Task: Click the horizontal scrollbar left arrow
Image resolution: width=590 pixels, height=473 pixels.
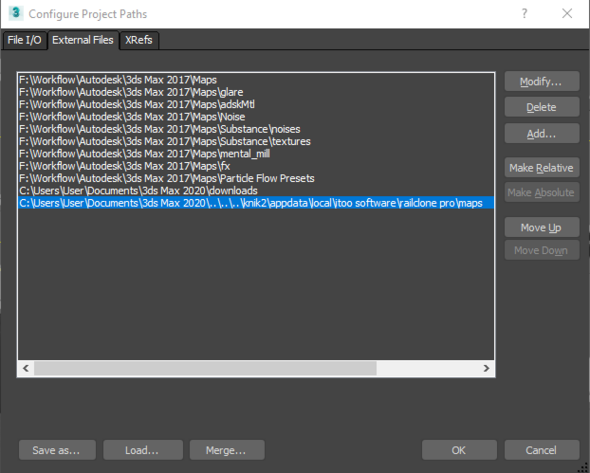Action: point(26,368)
